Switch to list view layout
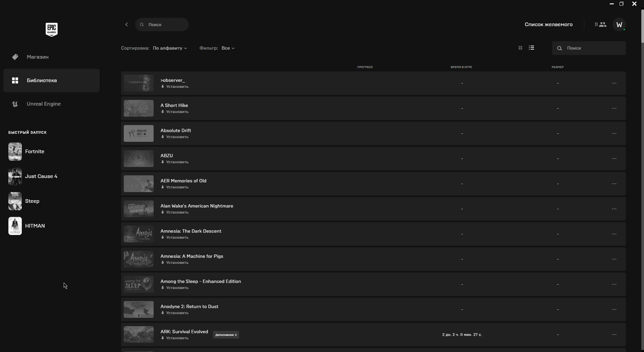The height and width of the screenshot is (352, 644). [x=531, y=48]
